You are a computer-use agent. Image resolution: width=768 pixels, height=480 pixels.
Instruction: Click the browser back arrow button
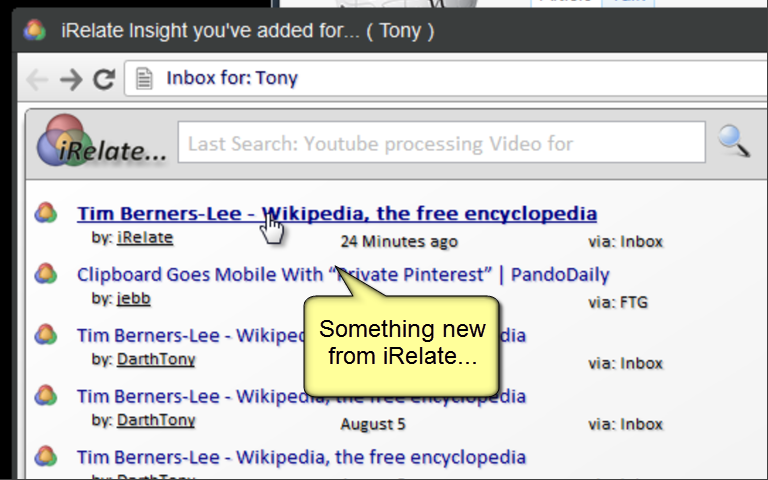(x=37, y=79)
